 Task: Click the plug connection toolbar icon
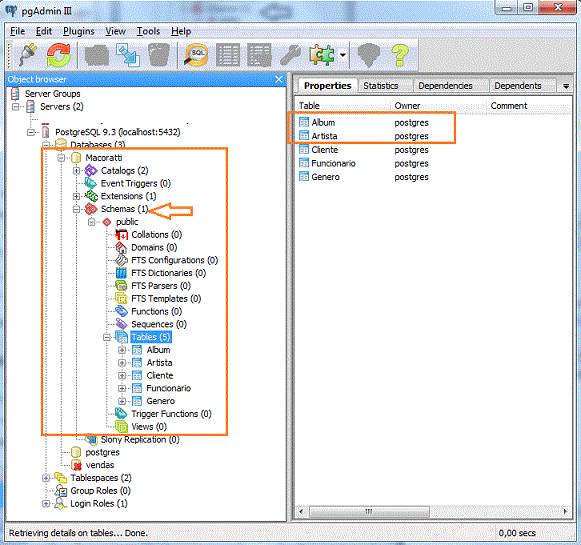28,55
